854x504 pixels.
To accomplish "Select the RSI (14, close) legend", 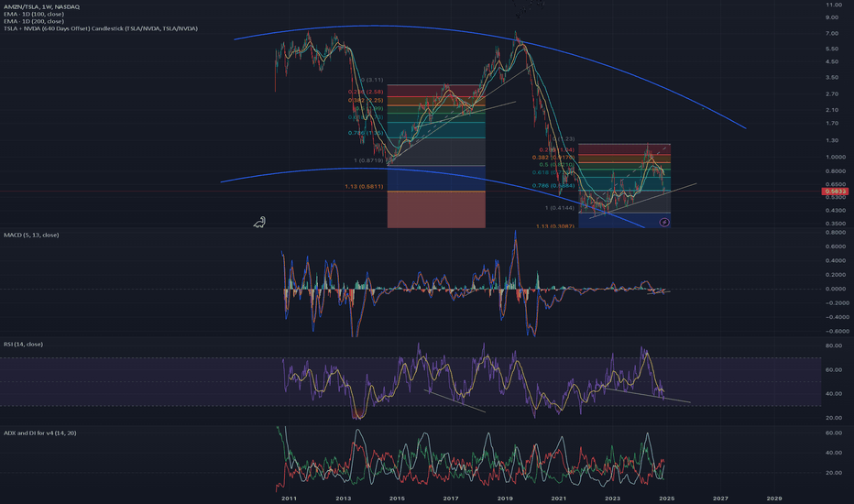I will click(24, 344).
